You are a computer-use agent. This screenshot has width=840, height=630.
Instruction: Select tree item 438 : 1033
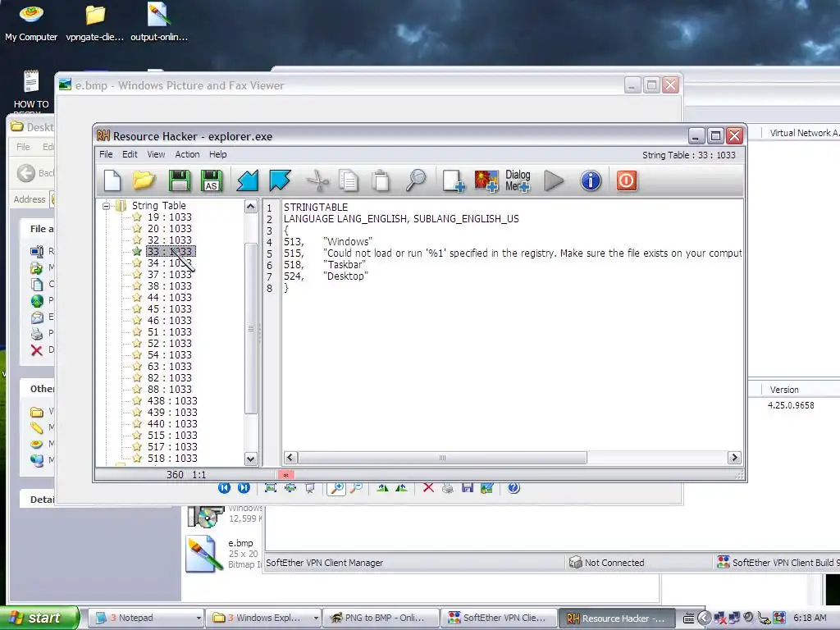[172, 400]
